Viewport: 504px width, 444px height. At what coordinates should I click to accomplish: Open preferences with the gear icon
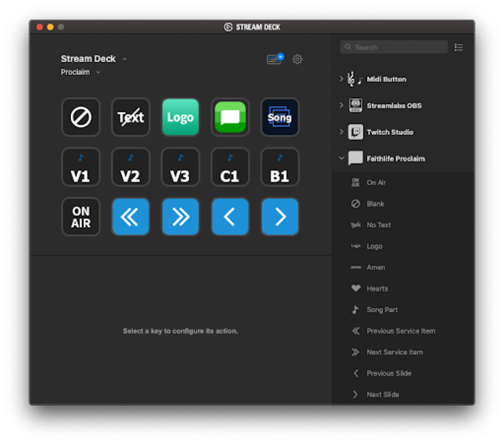[x=297, y=59]
